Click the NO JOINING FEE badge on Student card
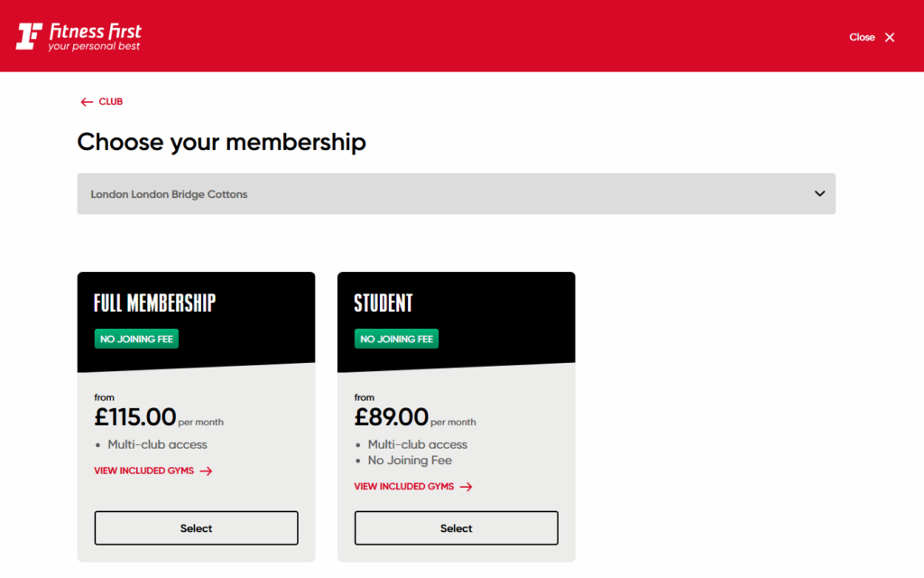 pos(396,339)
